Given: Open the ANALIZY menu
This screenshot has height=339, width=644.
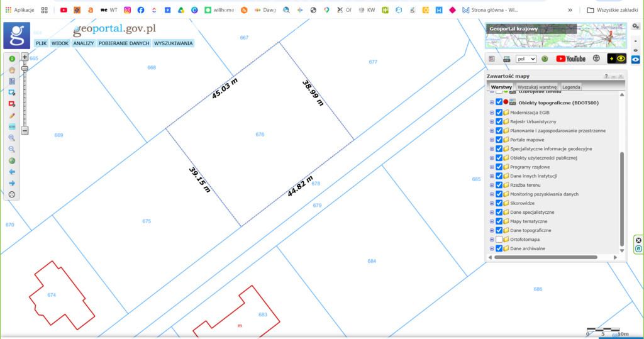Looking at the screenshot, I should pos(84,43).
